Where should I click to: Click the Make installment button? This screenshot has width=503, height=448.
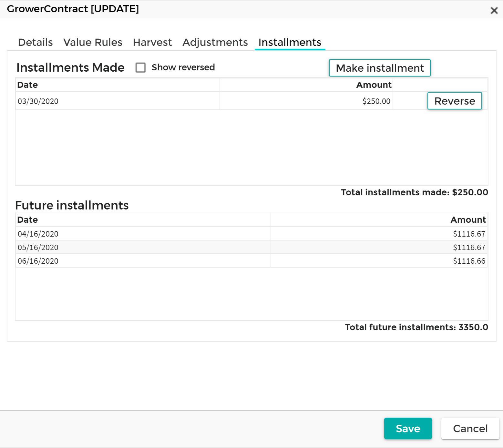coord(380,68)
